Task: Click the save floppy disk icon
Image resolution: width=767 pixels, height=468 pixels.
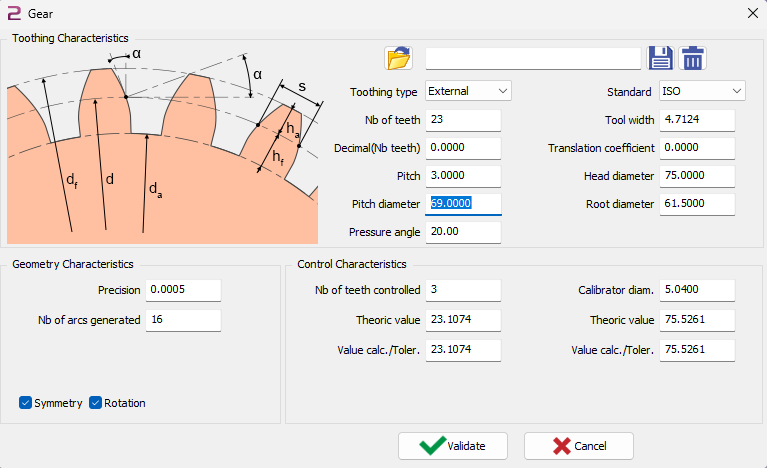Action: (x=659, y=58)
